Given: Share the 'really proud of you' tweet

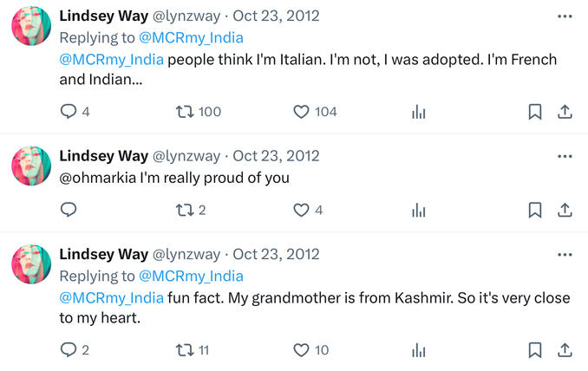Looking at the screenshot, I should 564,210.
